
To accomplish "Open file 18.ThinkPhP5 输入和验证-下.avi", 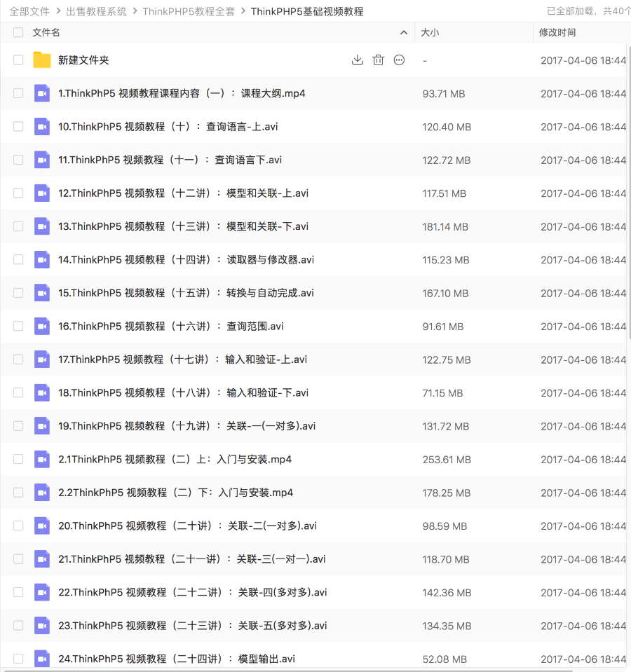I will [184, 393].
